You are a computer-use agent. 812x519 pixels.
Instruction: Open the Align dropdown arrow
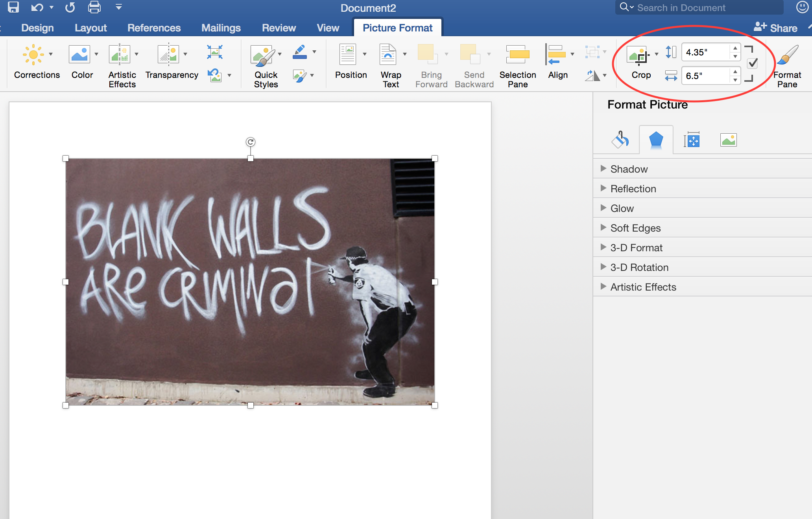click(x=572, y=54)
